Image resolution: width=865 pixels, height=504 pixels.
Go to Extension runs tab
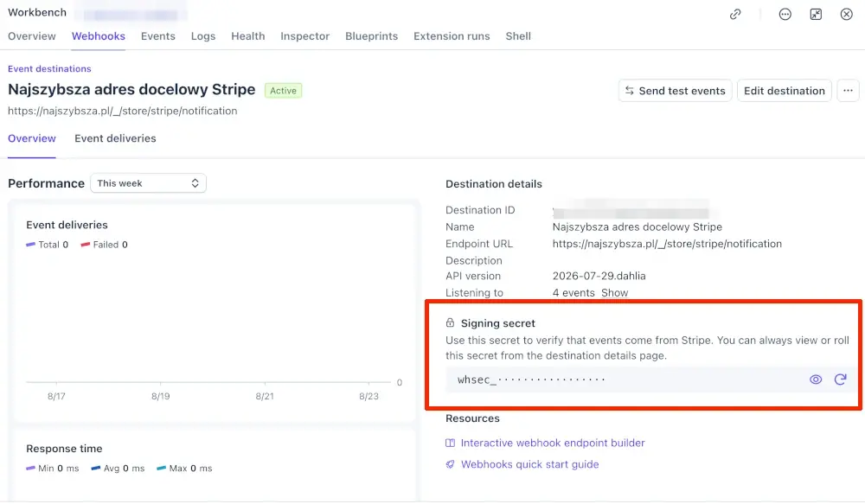click(452, 36)
